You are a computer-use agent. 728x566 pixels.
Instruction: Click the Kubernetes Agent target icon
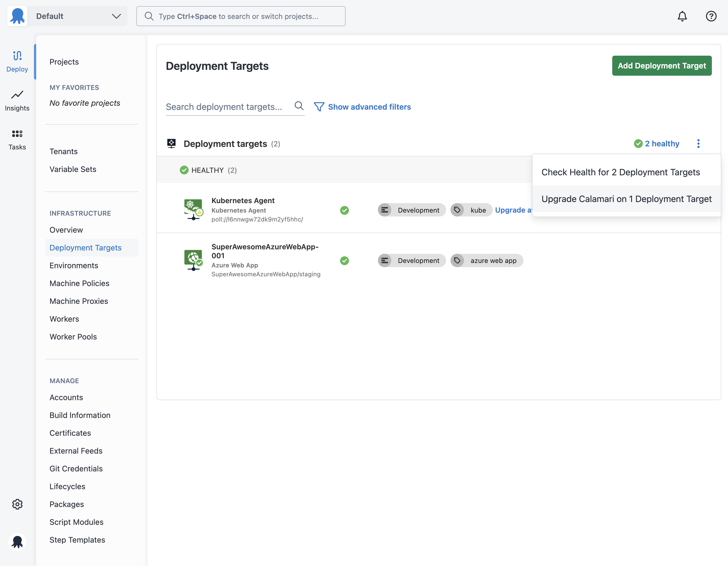coord(193,210)
